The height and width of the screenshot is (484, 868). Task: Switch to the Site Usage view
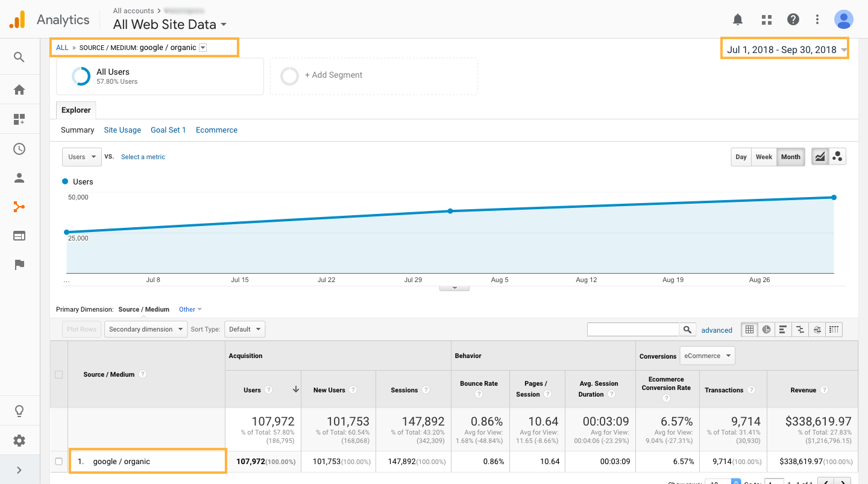(122, 130)
